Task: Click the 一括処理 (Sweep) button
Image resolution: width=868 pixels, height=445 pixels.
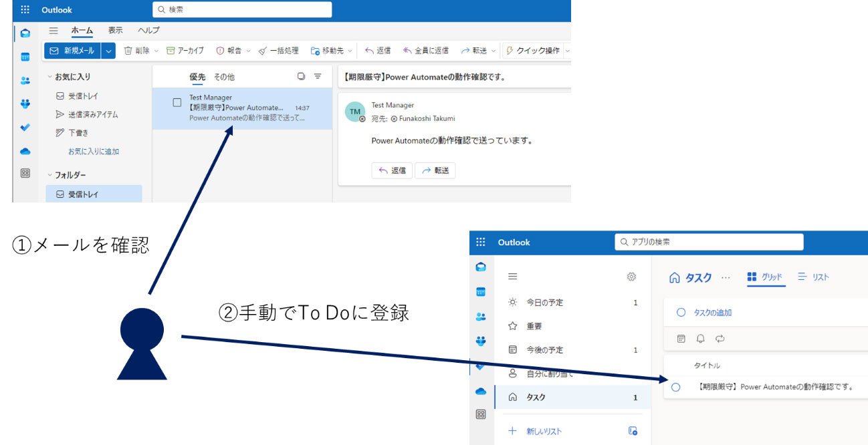Action: pyautogui.click(x=278, y=50)
